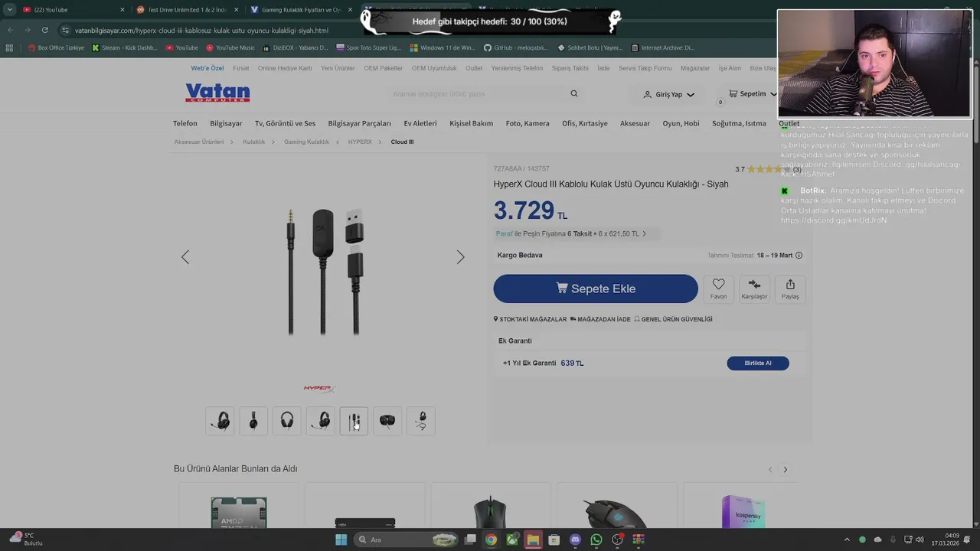Click the Vatan Computer logo

pos(217,93)
